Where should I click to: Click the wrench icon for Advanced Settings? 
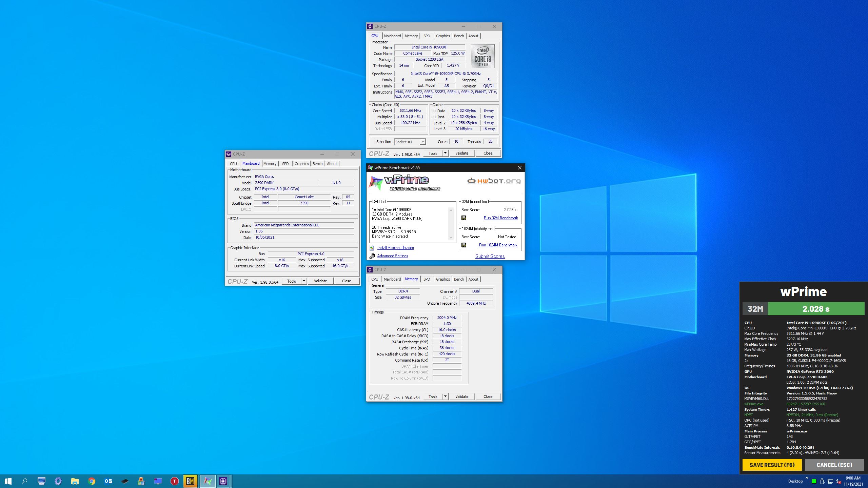[x=372, y=256]
